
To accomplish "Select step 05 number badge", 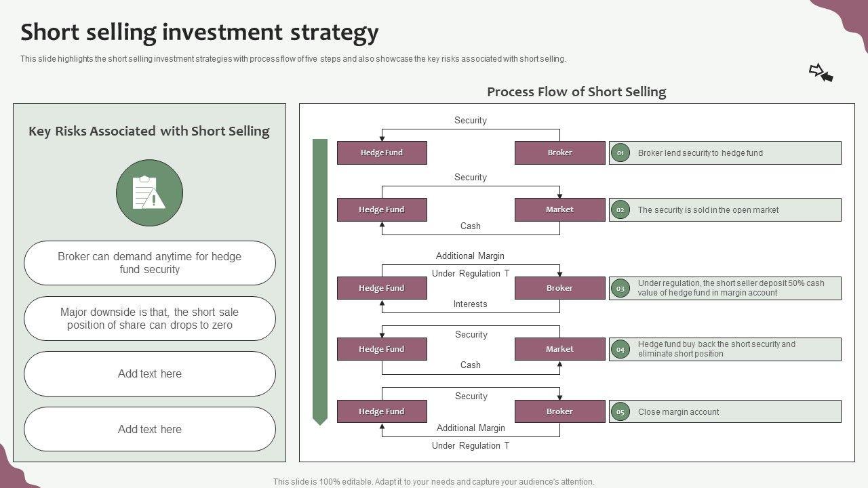I will (x=620, y=411).
